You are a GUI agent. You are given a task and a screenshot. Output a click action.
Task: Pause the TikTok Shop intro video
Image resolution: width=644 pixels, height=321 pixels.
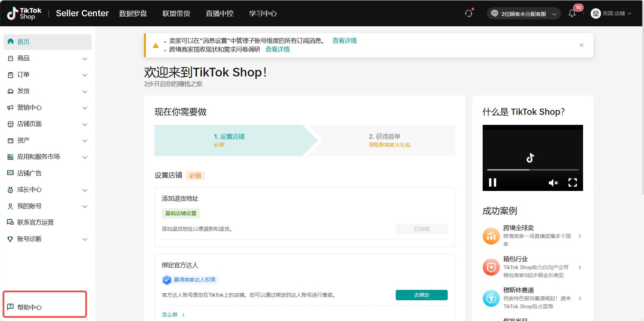pyautogui.click(x=492, y=182)
